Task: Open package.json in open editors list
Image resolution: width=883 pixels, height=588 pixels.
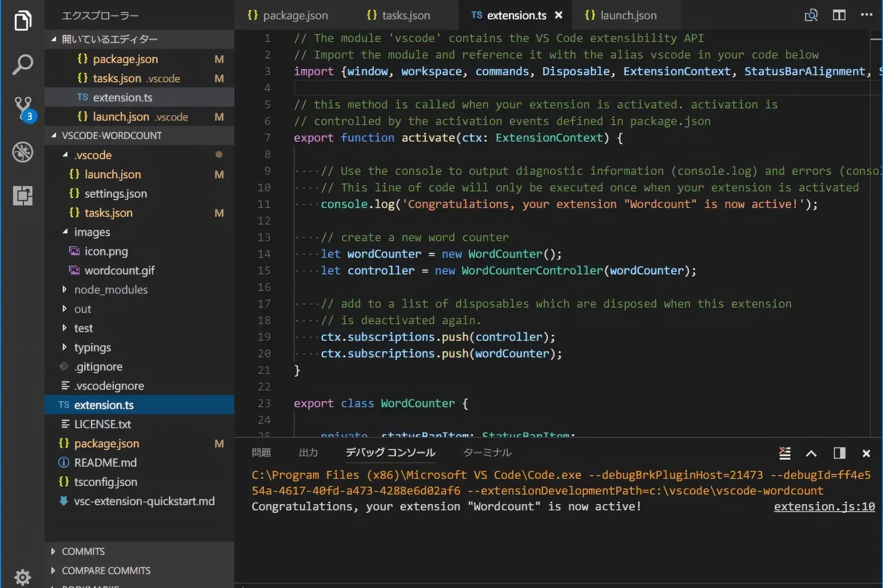Action: 139,59
